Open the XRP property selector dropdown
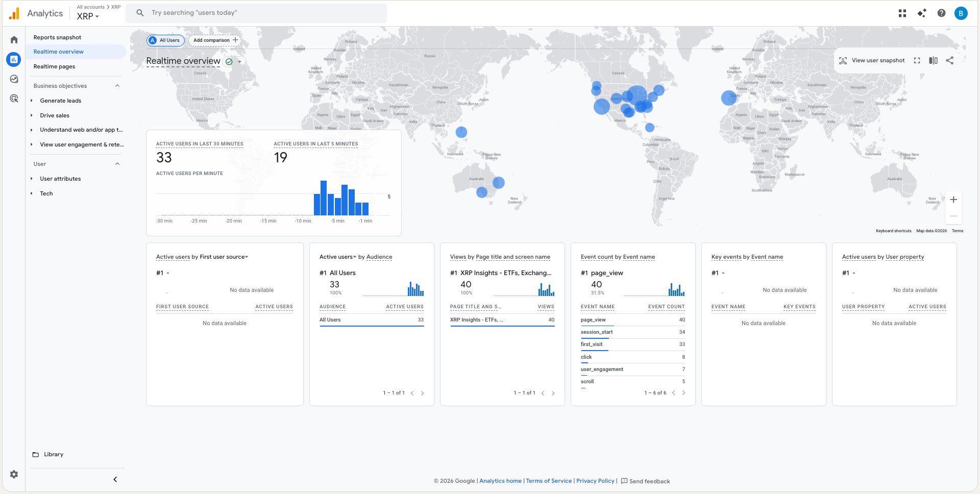The width and height of the screenshot is (980, 494). 88,16
